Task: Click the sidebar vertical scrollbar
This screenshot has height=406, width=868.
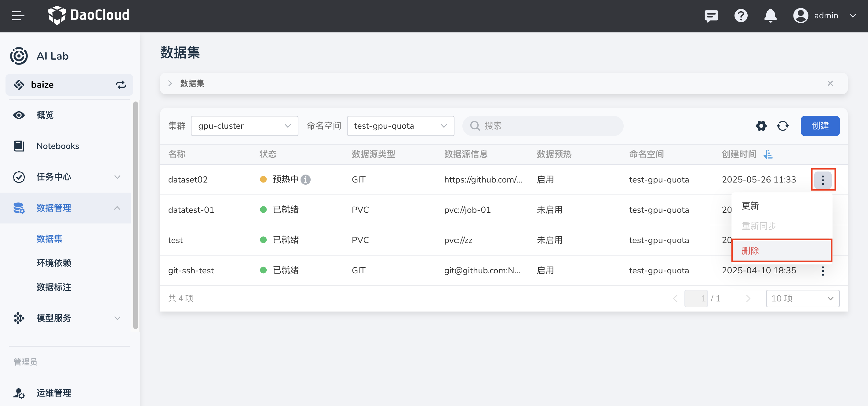Action: (136, 216)
